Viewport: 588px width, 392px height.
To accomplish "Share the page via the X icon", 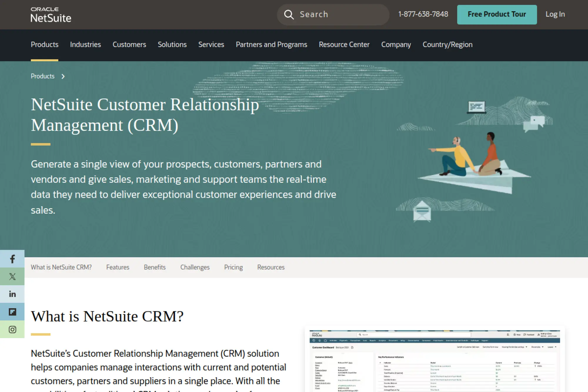I will click(12, 276).
